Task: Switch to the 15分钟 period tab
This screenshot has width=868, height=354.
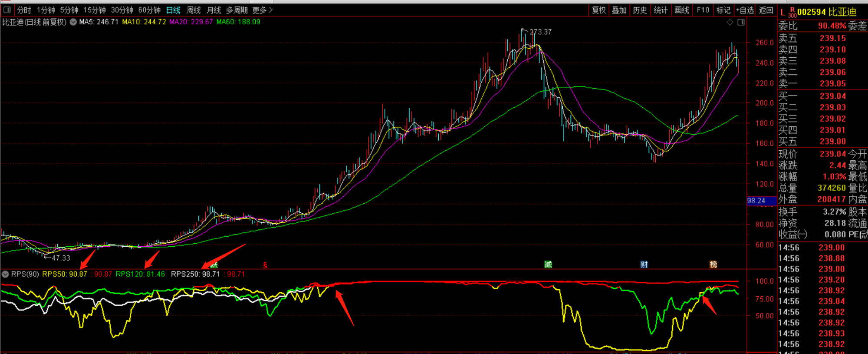Action: 94,10
